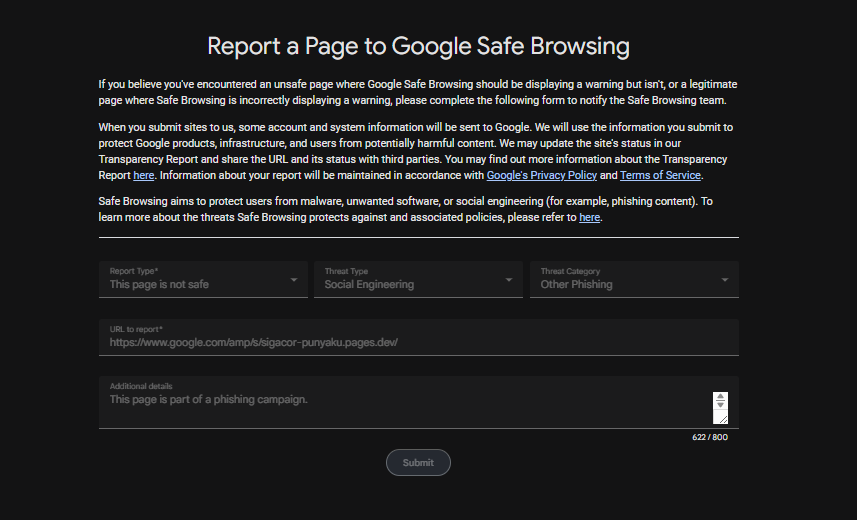Image resolution: width=857 pixels, height=520 pixels.
Task: Open Google's Privacy Policy link
Action: 542,175
